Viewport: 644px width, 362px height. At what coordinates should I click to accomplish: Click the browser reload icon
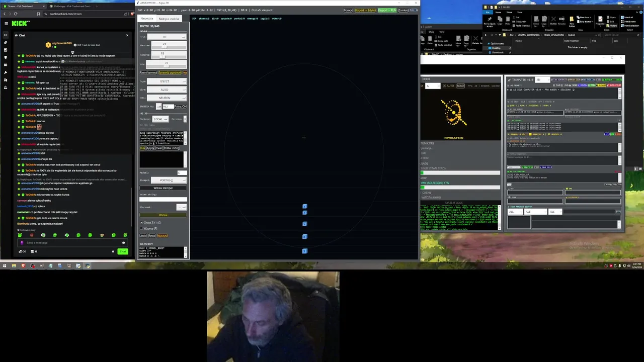(x=16, y=14)
